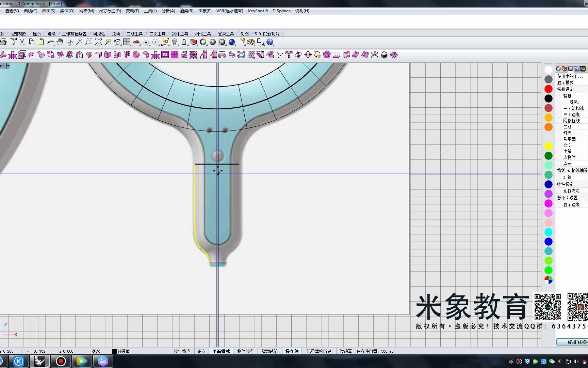Screen dimensions: 588x368
Task: Open the T-Splines menu
Action: pyautogui.click(x=281, y=11)
